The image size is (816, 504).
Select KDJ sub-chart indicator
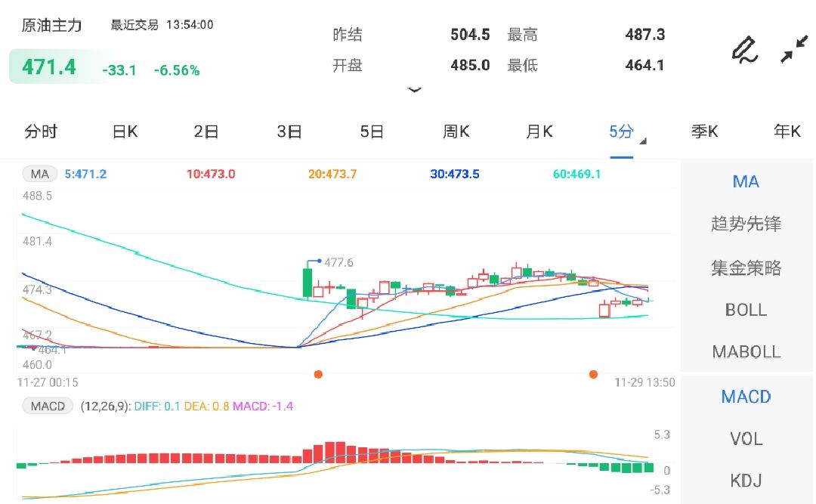point(746,480)
